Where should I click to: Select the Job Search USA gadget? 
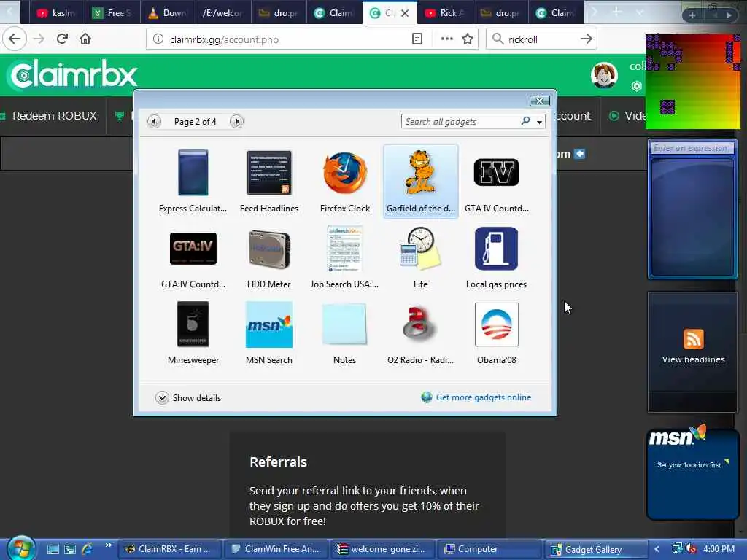click(344, 257)
